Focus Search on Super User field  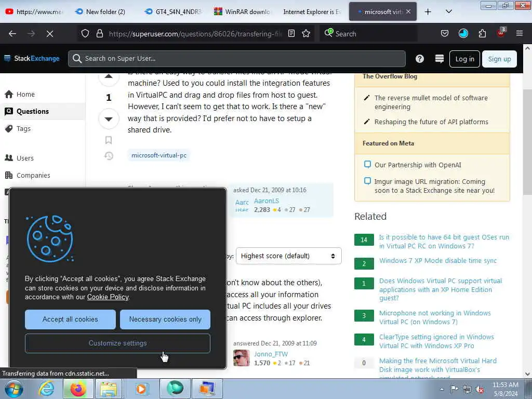pos(237,59)
